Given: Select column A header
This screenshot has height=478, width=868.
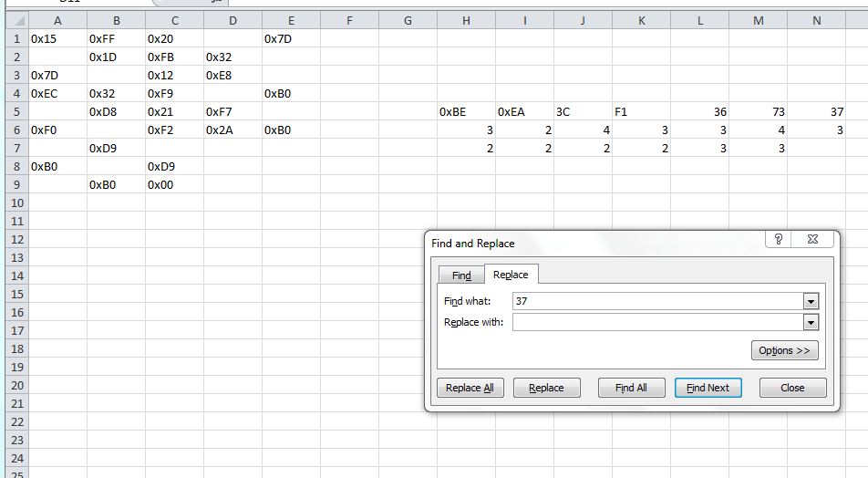Looking at the screenshot, I should coord(57,20).
